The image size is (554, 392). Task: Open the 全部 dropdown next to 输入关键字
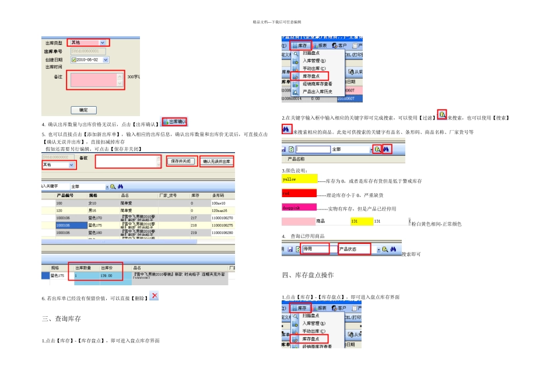click(107, 187)
